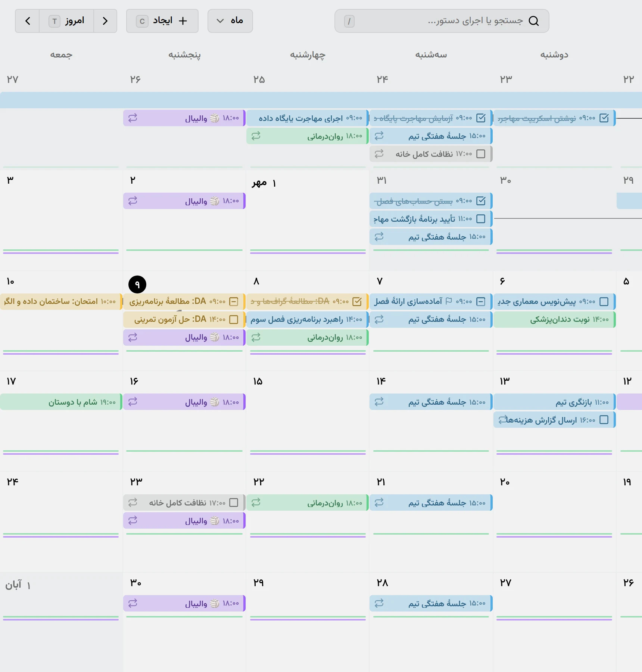Click repeat icon on روان‌درمانی event on 25th
This screenshot has height=672, width=642.
256,136
